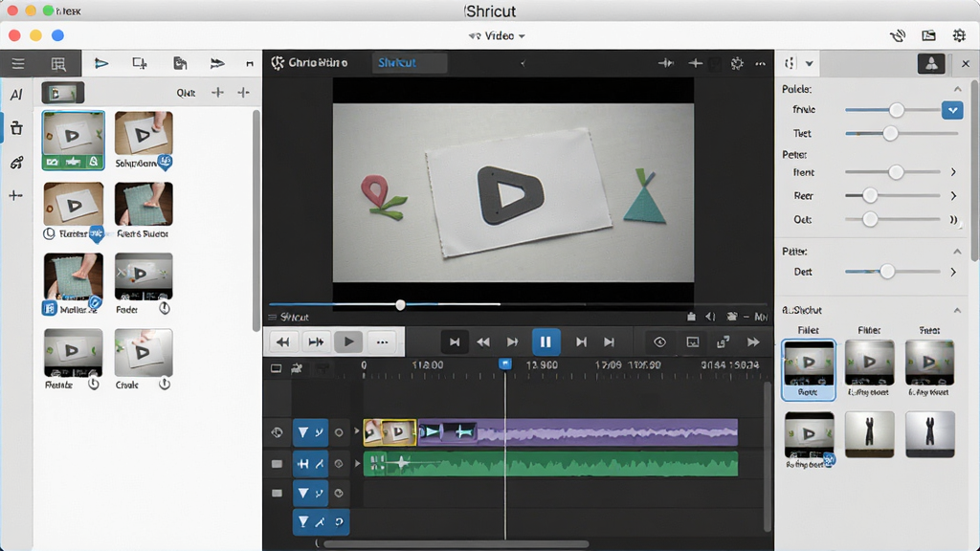Toggle the square visibility box on the green audio track
The width and height of the screenshot is (980, 551).
277,464
